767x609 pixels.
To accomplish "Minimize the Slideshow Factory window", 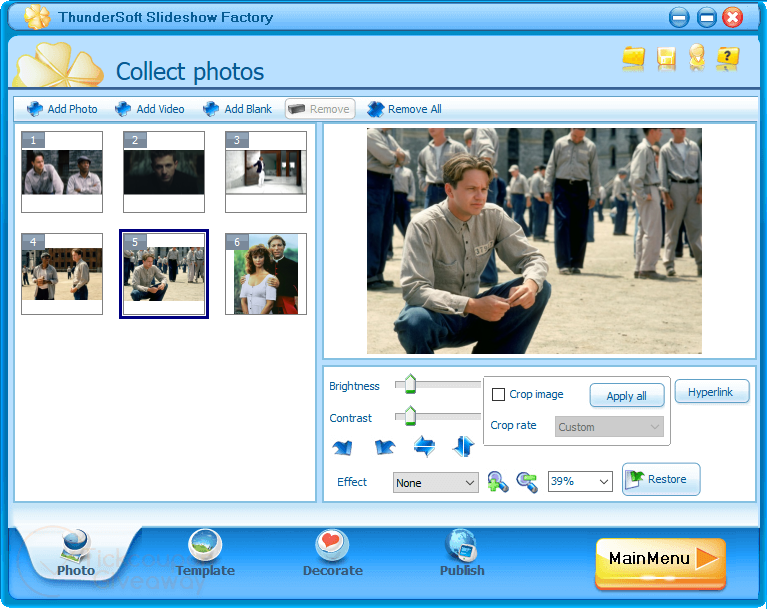I will tap(679, 19).
